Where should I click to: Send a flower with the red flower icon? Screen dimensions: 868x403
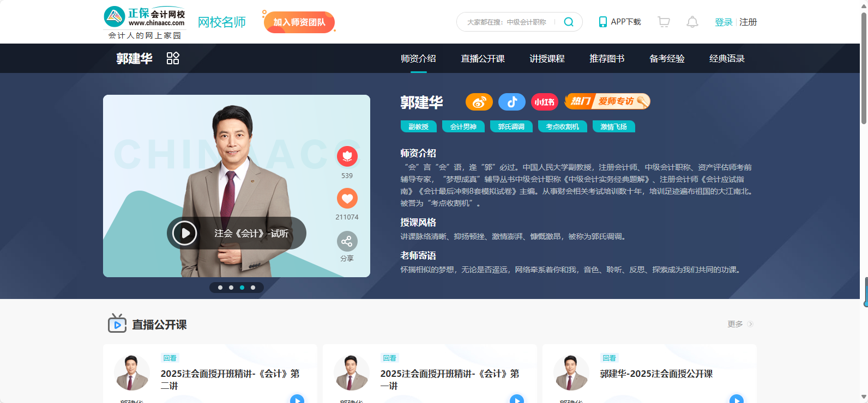coord(347,157)
